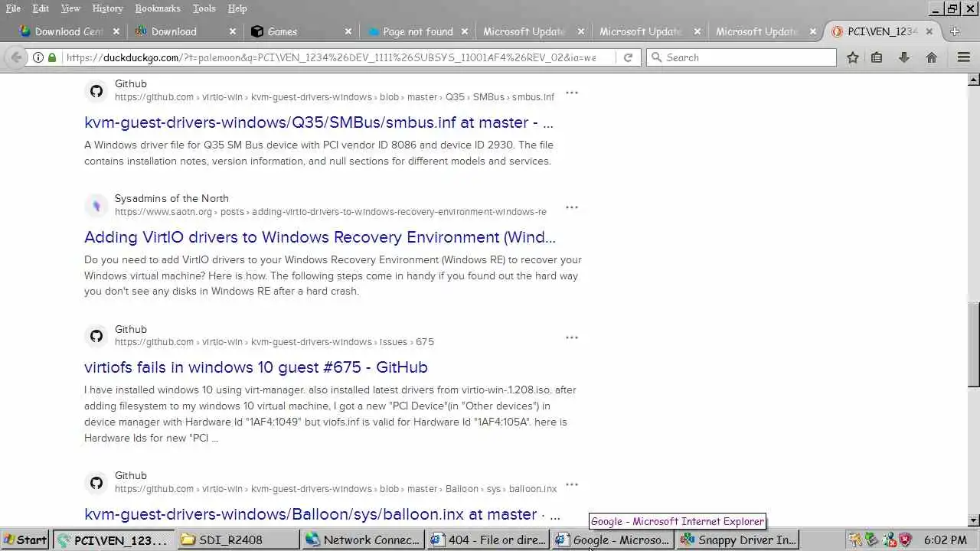Switch to SDI_R2408 folder in taskbar
This screenshot has height=551, width=980.
pos(237,540)
